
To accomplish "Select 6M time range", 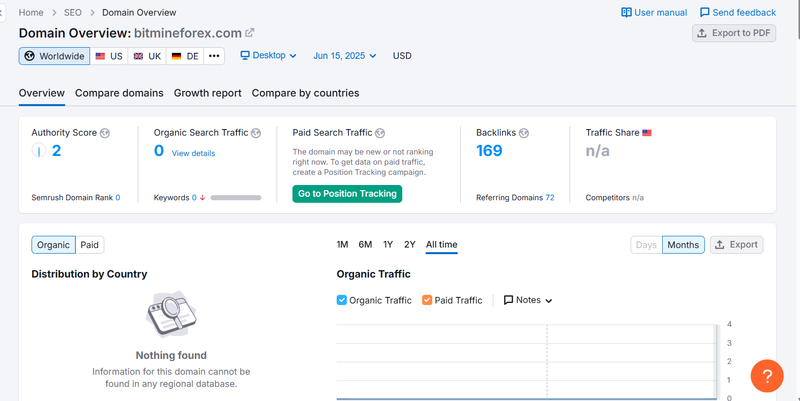I will click(x=365, y=244).
